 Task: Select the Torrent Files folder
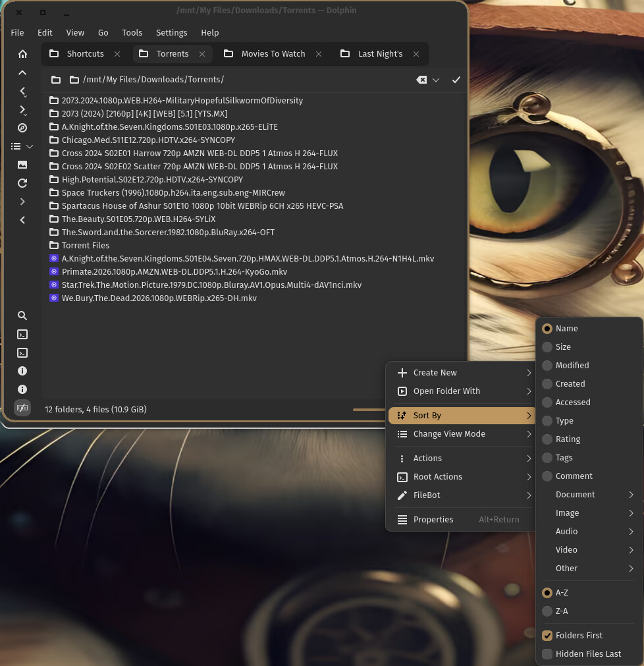click(x=85, y=245)
